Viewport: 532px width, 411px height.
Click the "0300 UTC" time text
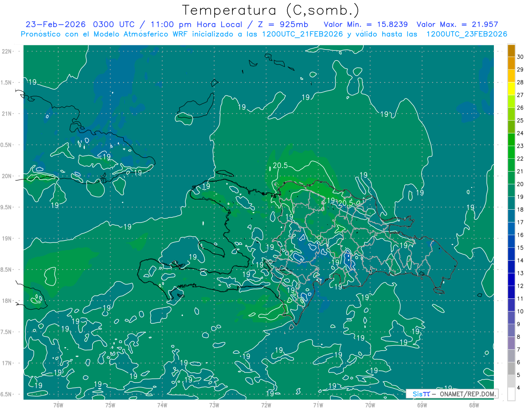point(115,24)
